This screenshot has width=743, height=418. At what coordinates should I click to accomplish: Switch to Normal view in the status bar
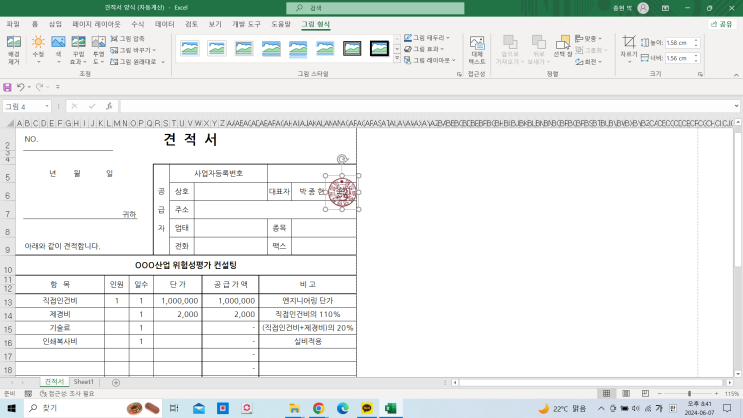[x=607, y=394]
